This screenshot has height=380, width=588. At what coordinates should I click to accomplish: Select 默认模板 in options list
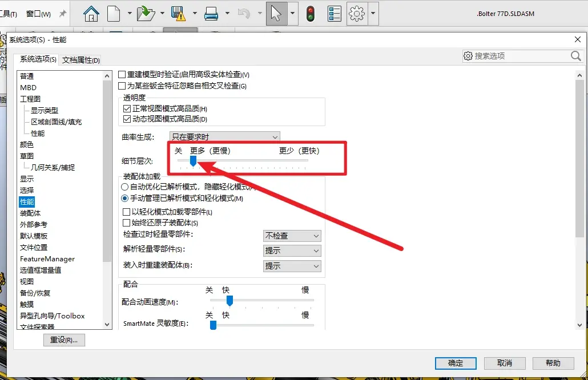[33, 236]
